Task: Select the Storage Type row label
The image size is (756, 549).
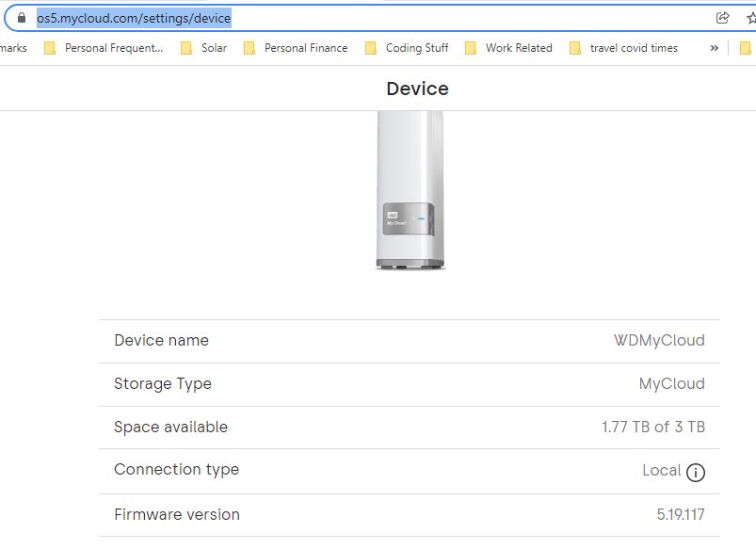Action: point(163,384)
